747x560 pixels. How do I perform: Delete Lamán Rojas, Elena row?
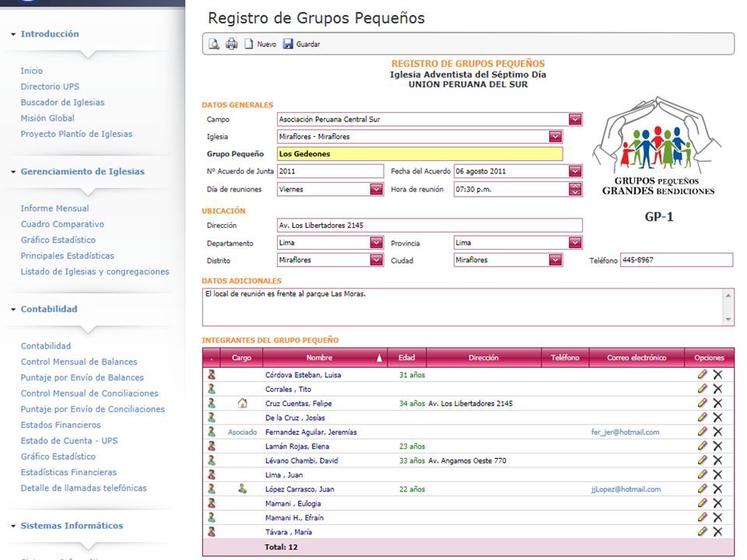pos(717,446)
